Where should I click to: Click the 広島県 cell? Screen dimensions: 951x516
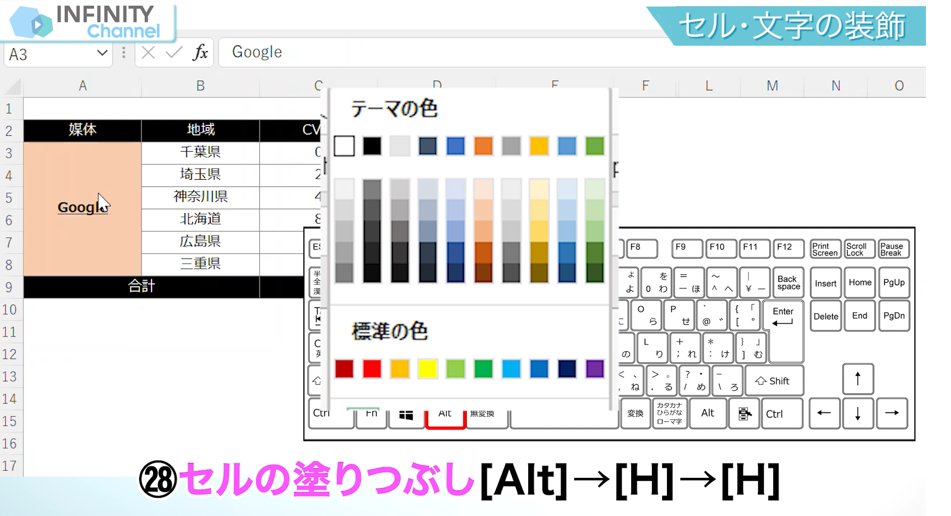[x=200, y=241]
